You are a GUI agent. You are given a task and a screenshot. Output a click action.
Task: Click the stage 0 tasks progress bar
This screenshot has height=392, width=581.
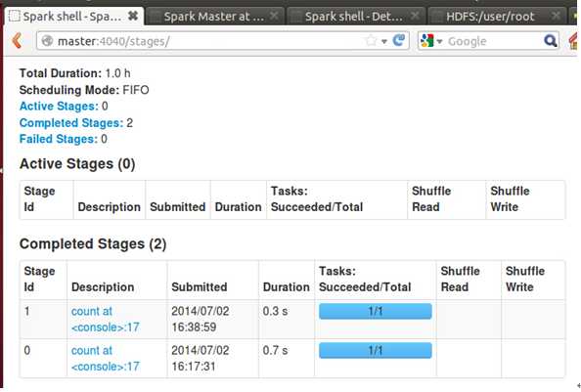(x=376, y=351)
